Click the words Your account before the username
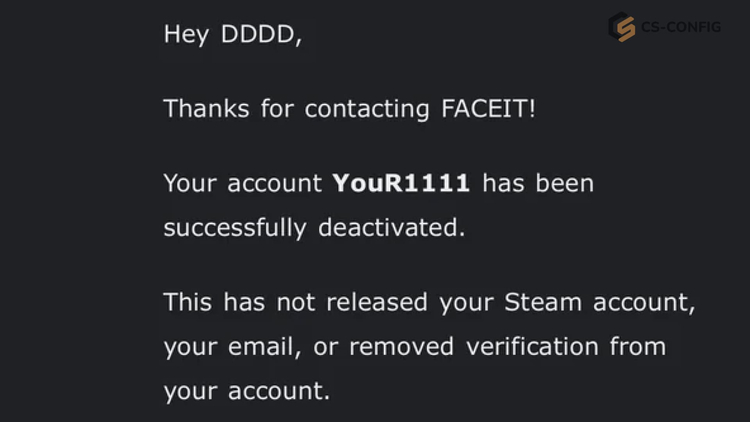Screen dimensions: 750x422 [x=243, y=183]
